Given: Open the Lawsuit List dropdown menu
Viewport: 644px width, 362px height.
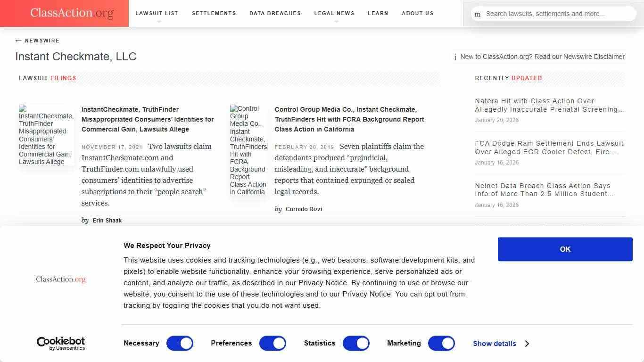Looking at the screenshot, I should pos(157,14).
